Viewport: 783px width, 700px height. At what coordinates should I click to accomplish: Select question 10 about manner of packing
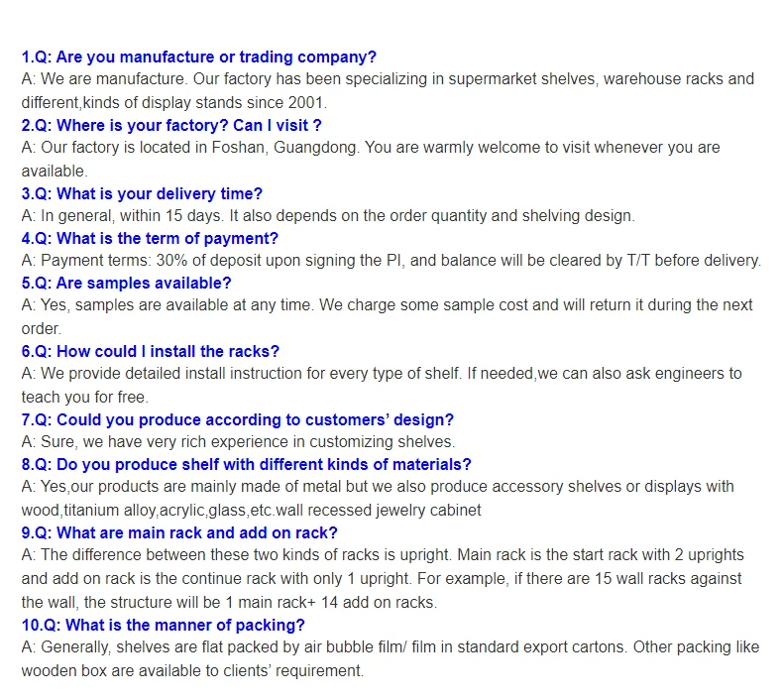(x=163, y=625)
